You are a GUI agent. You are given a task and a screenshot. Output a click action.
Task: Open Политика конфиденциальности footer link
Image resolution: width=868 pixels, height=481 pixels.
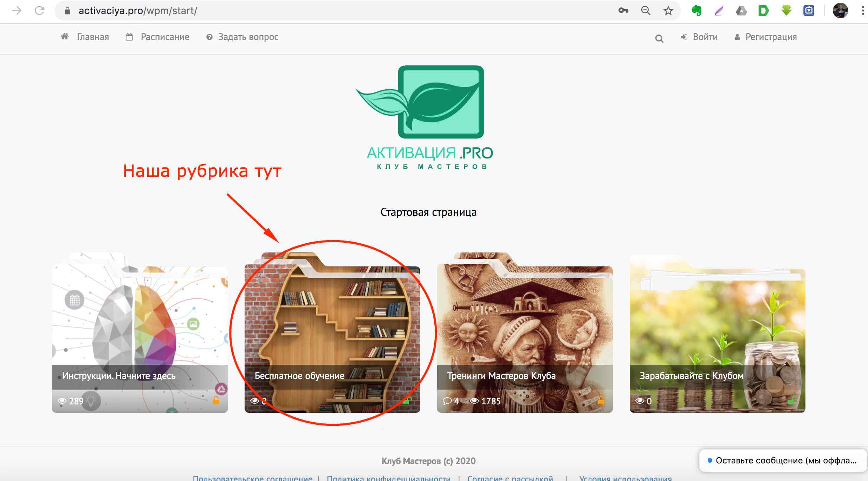(389, 478)
